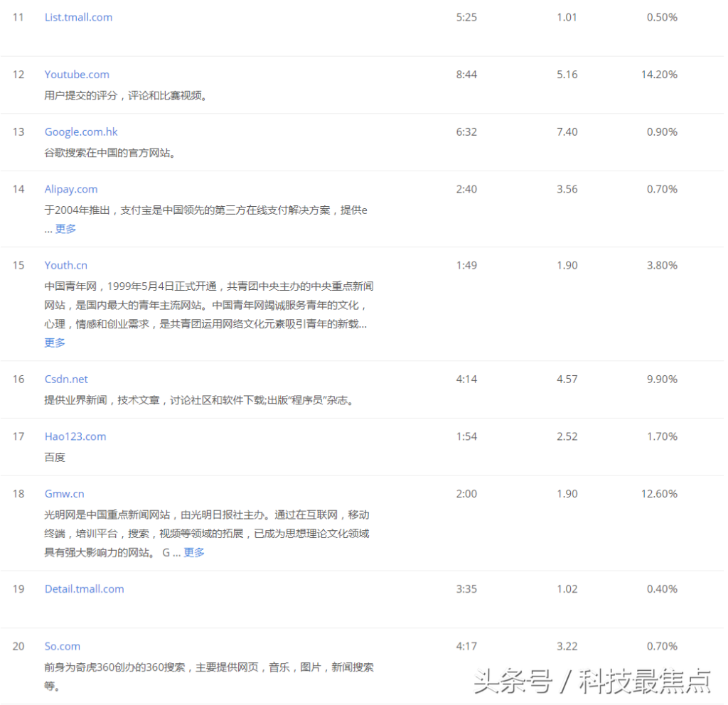The width and height of the screenshot is (728, 705).
Task: Select the rank number 17
Action: [18, 436]
